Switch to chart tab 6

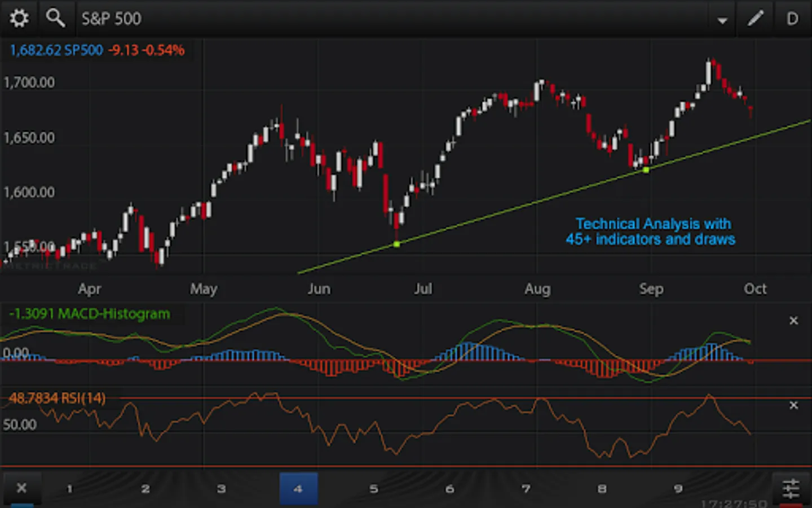449,489
